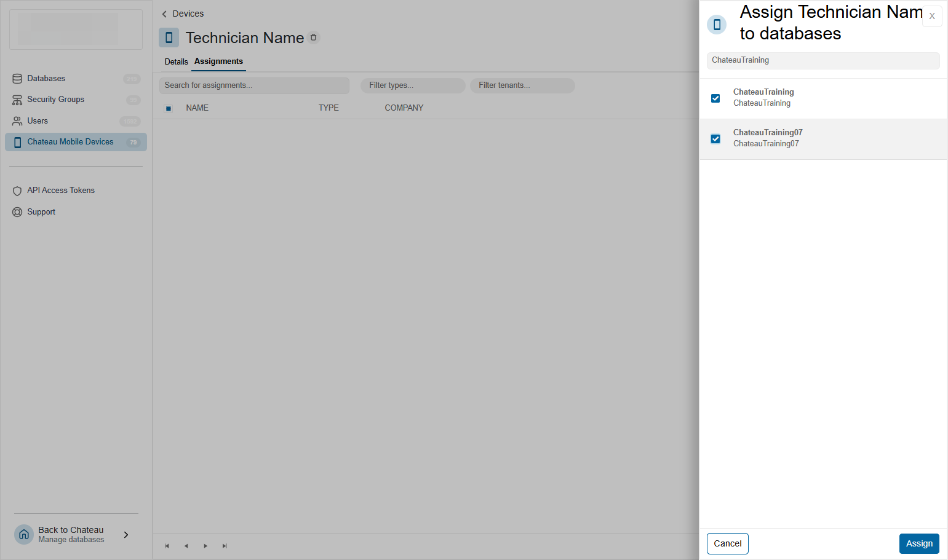Click the Back to Chateau home icon
The height and width of the screenshot is (560, 948).
pyautogui.click(x=24, y=535)
